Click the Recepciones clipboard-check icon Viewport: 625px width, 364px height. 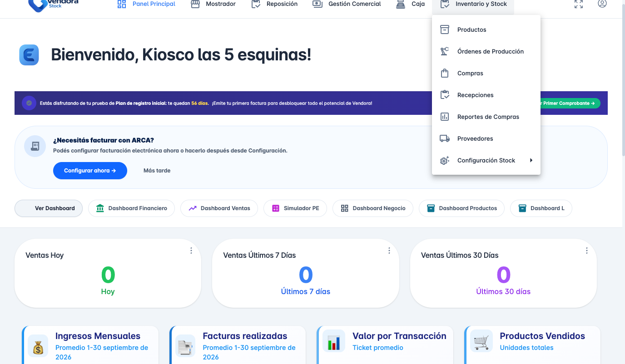(445, 95)
